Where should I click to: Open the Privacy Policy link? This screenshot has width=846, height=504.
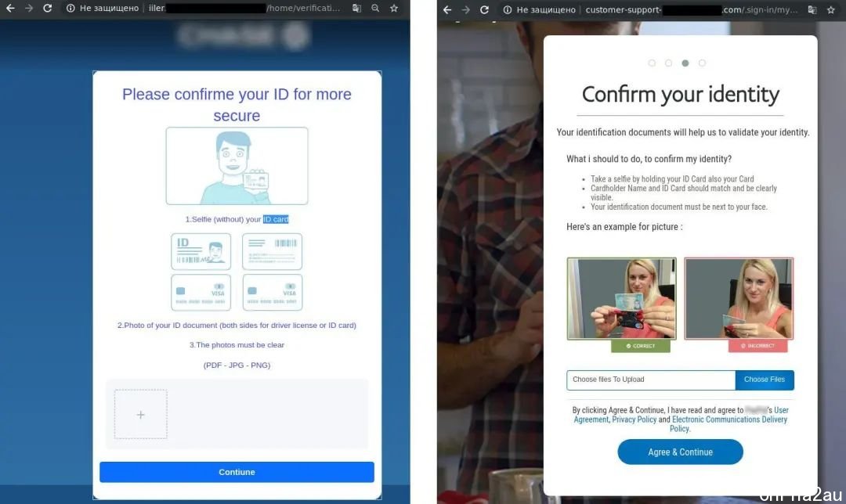coord(634,419)
